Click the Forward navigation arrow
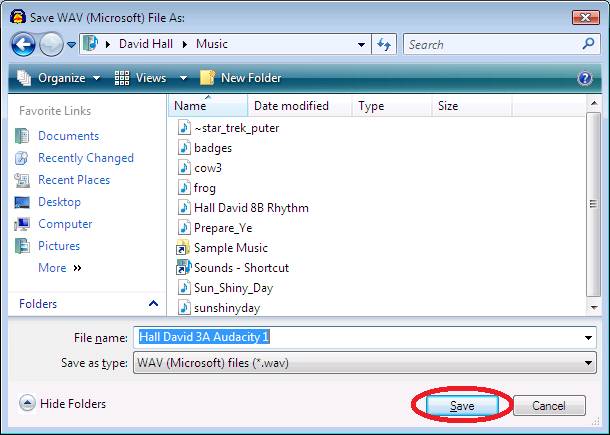610x435 pixels. 51,44
